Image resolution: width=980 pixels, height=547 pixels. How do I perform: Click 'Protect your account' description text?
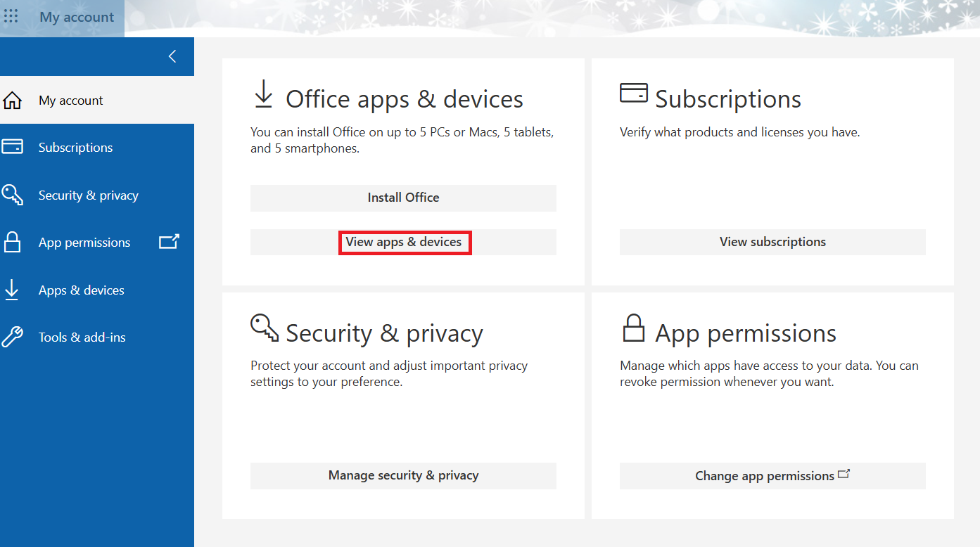(389, 374)
